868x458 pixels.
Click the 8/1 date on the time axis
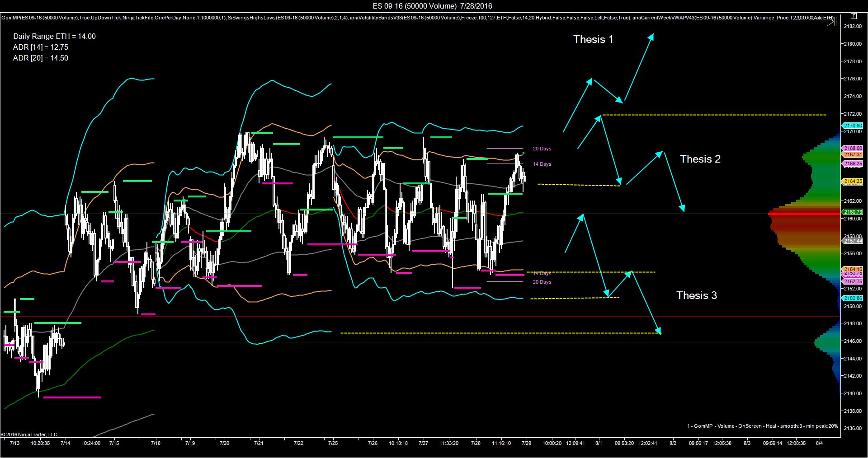[x=599, y=443]
